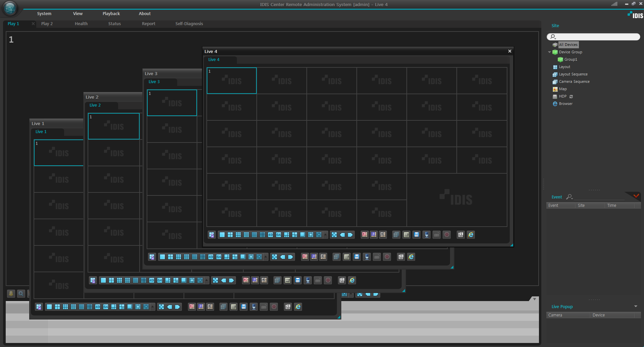Open browser icon in Live 3 toolbar
The width and height of the screenshot is (644, 347).
click(411, 257)
